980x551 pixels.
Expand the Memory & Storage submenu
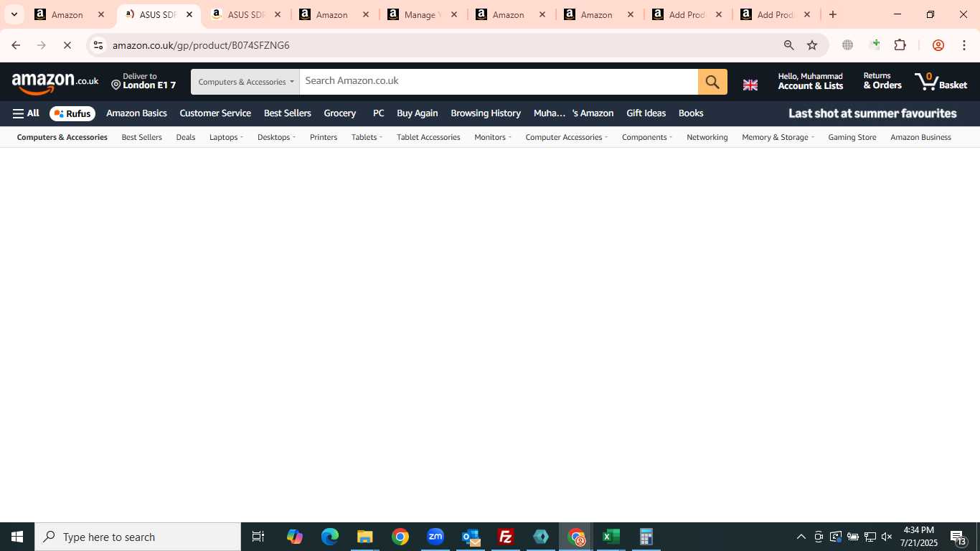pos(778,137)
